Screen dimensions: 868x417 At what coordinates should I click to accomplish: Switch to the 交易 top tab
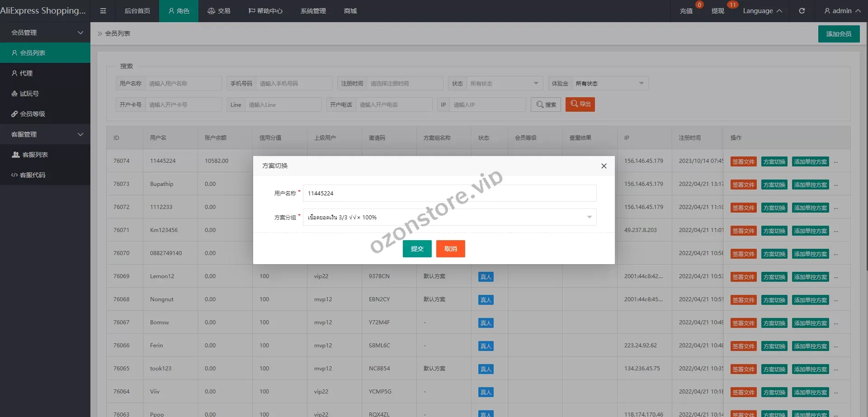pos(219,11)
